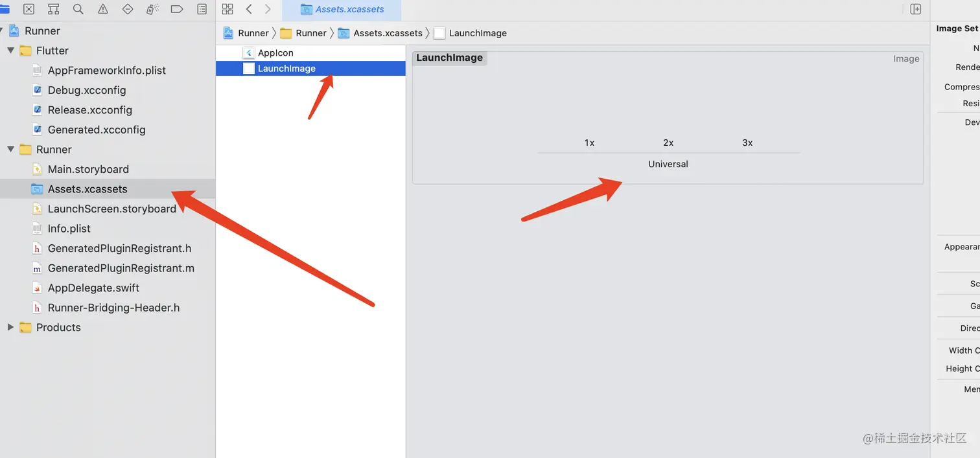Click the Image Set inspector heading

[x=957, y=29]
